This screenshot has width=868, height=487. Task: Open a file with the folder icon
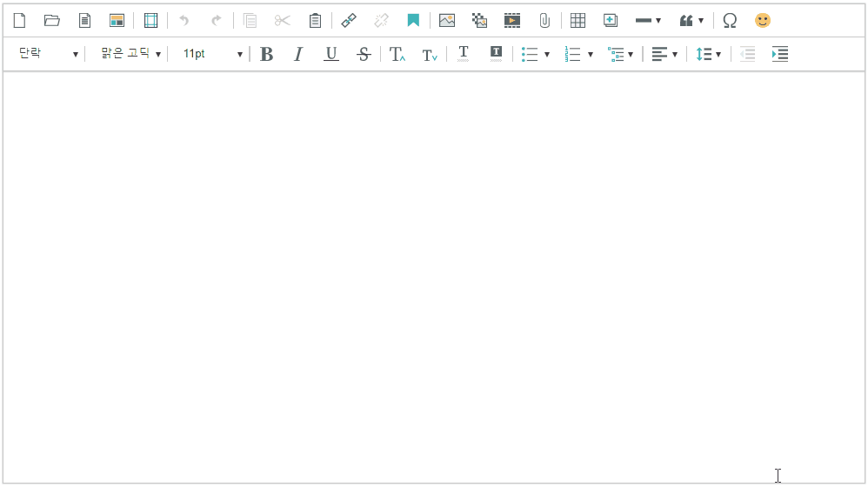[x=52, y=20]
